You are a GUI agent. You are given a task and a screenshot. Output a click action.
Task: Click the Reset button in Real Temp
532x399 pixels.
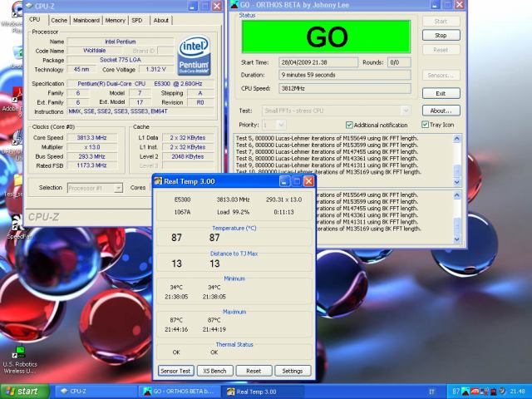[254, 371]
